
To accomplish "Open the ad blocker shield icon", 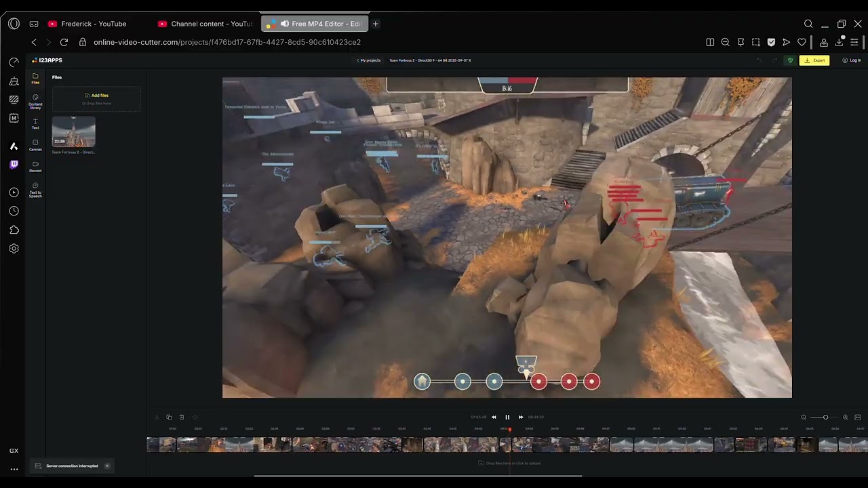I will click(x=771, y=42).
